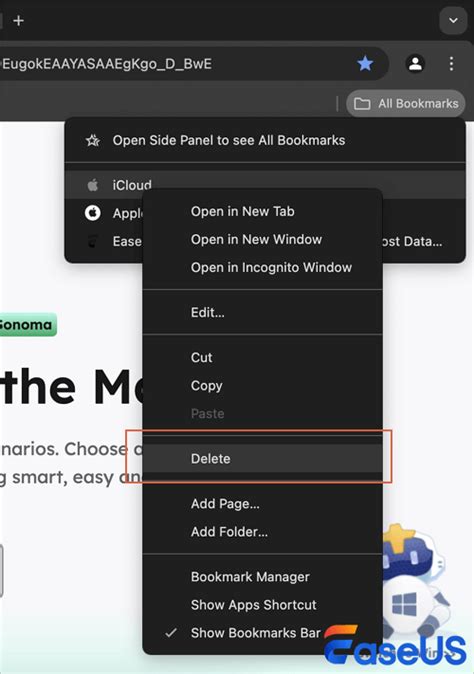This screenshot has height=674, width=474.
Task: Click Delete in the context menu
Action: click(263, 459)
